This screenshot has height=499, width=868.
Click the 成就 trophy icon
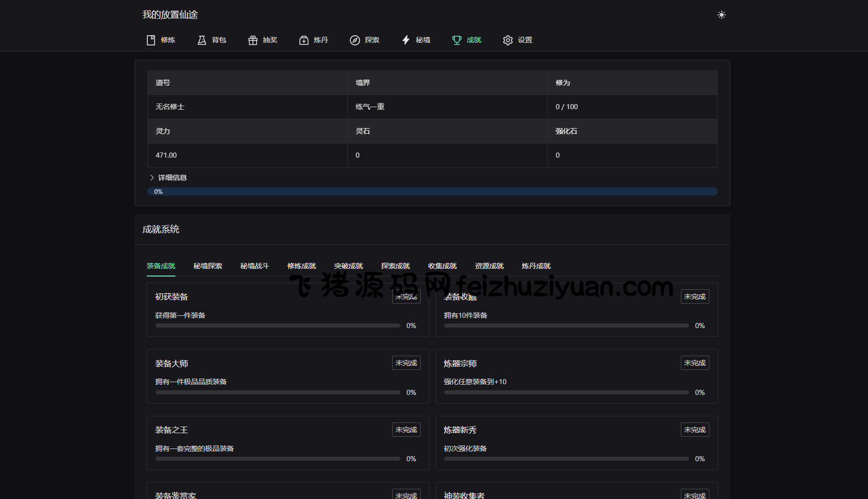[x=457, y=40]
